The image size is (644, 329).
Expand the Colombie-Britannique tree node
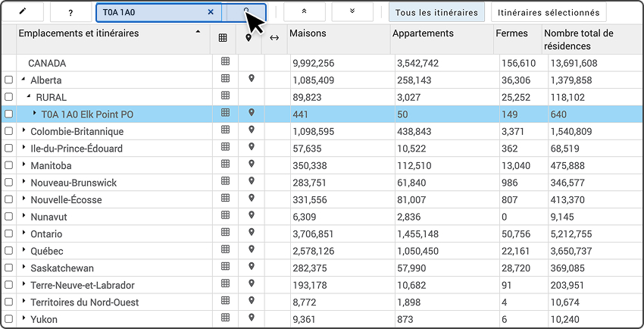(23, 131)
